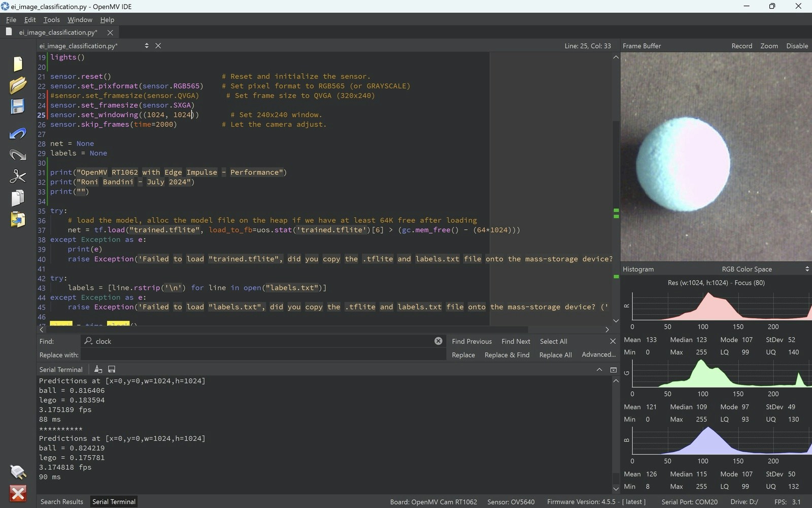Click the editor horizontal scroll right arrow
Image resolution: width=812 pixels, height=508 pixels.
tap(607, 330)
